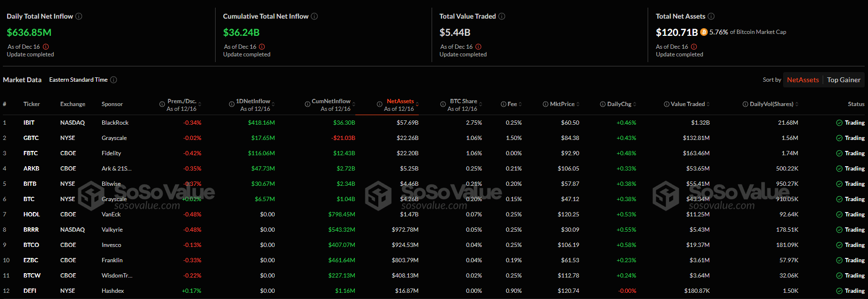The width and height of the screenshot is (868, 299).
Task: Click the $418.16M 1DNetInflow cell for IBIT
Action: pos(261,123)
